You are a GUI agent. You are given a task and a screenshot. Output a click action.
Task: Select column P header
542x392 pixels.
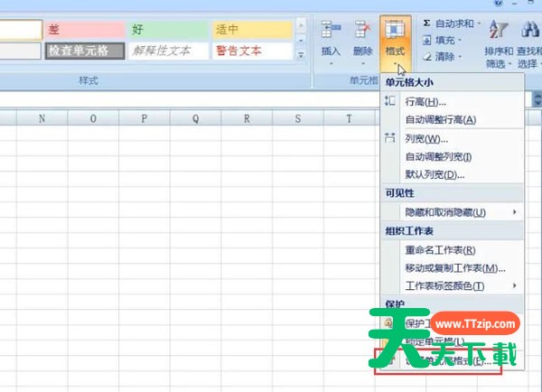pos(145,118)
